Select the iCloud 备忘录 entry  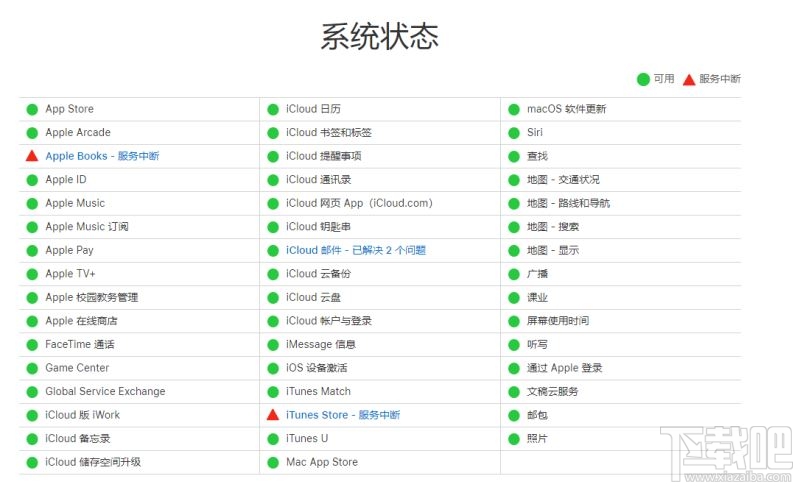[x=78, y=438]
